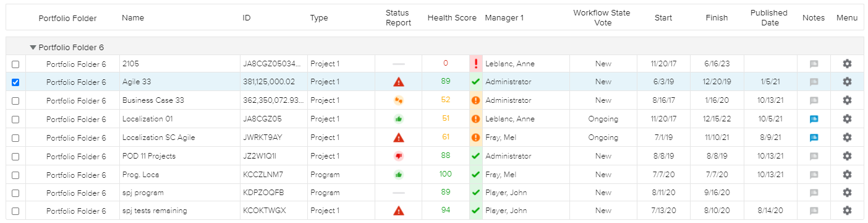Open notes icon for Business Case 33
Screen dimensions: 868x223
pyautogui.click(x=814, y=100)
